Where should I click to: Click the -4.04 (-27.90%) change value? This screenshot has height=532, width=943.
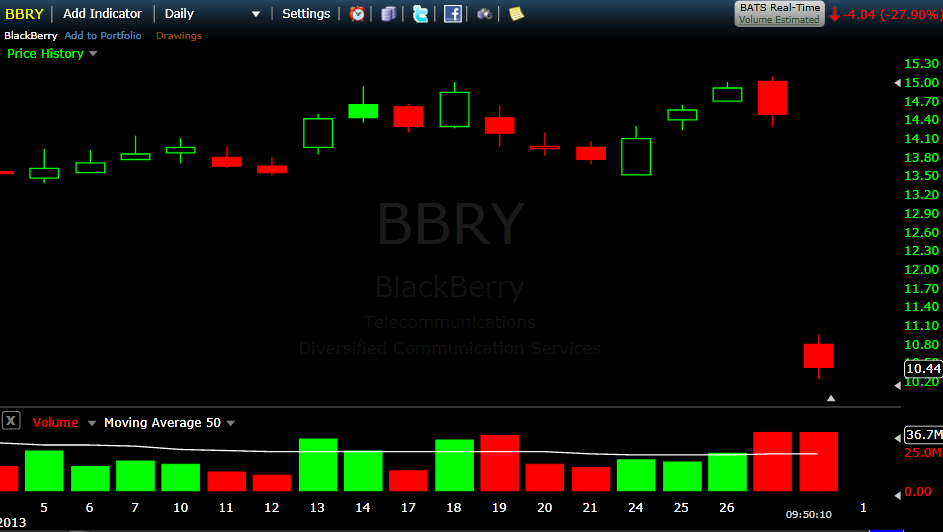892,14
